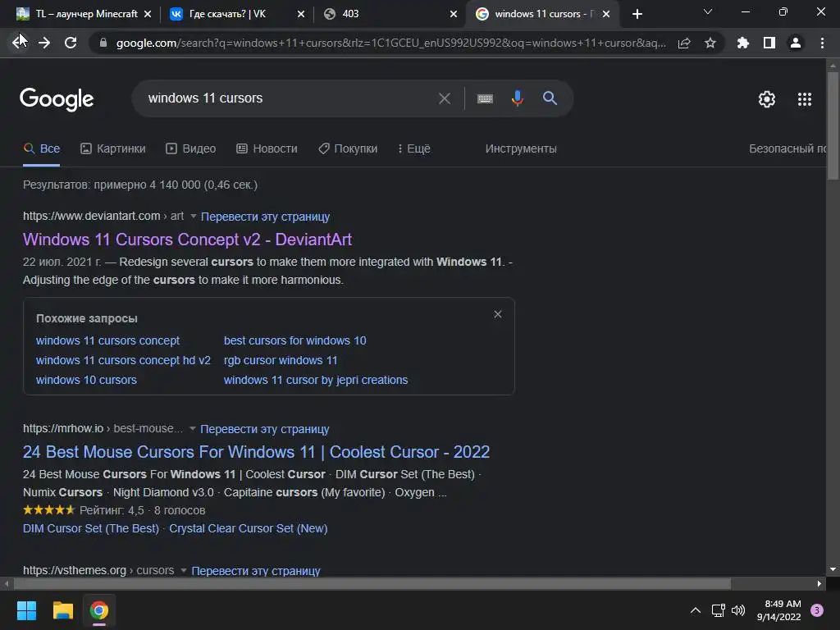The image size is (840, 630).
Task: Close the windows 11 cursors tab
Action: point(606,14)
